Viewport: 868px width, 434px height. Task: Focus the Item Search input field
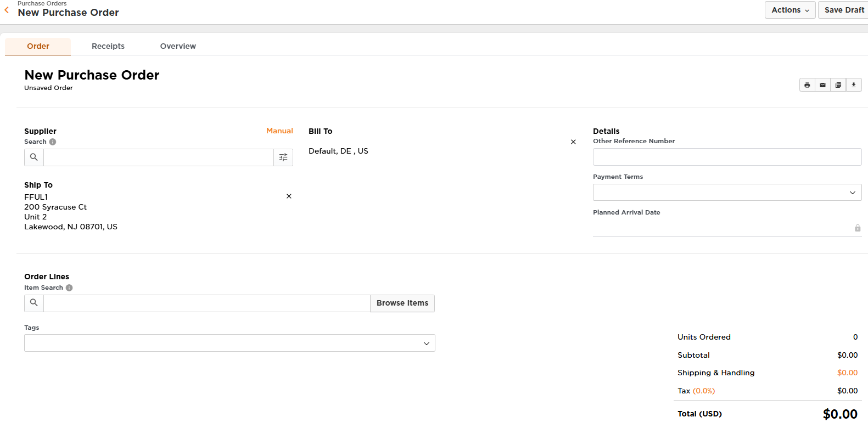[x=207, y=303]
